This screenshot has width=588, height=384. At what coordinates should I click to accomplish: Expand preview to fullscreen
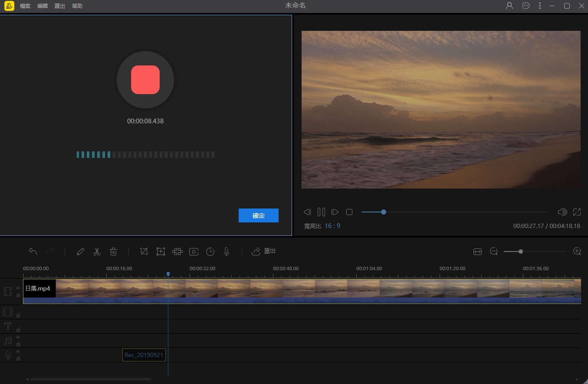tap(577, 212)
